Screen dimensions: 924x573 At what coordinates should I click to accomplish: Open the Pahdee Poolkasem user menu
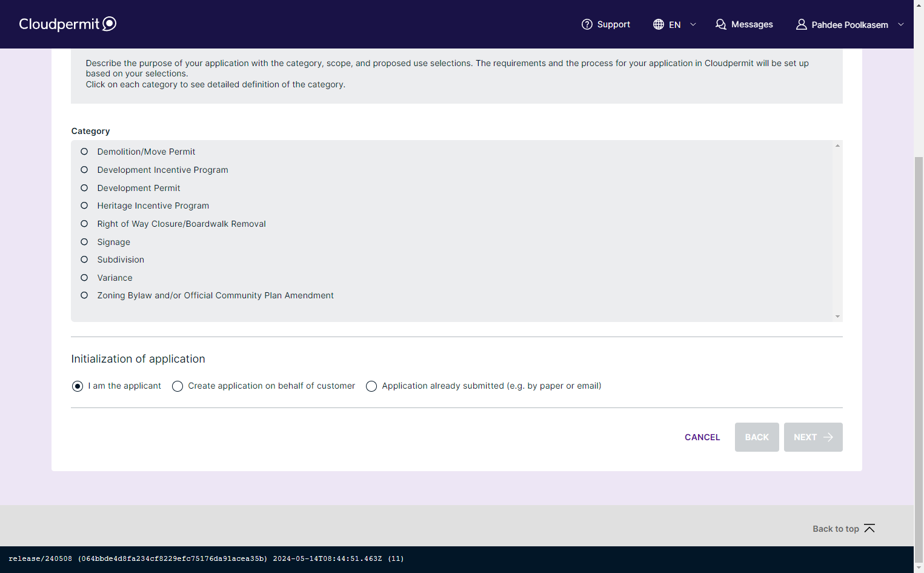tap(849, 24)
